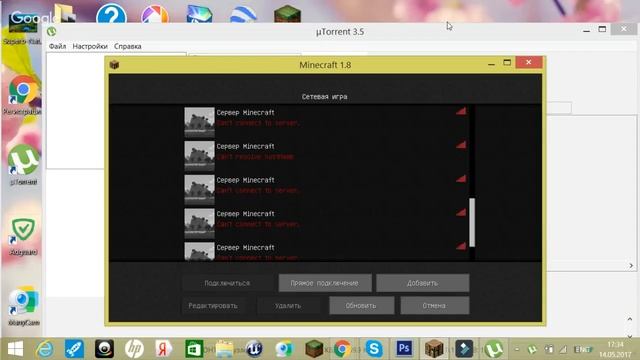640x360 pixels.
Task: Switch to Minecraft grass block taskbar icon
Action: click(314, 349)
